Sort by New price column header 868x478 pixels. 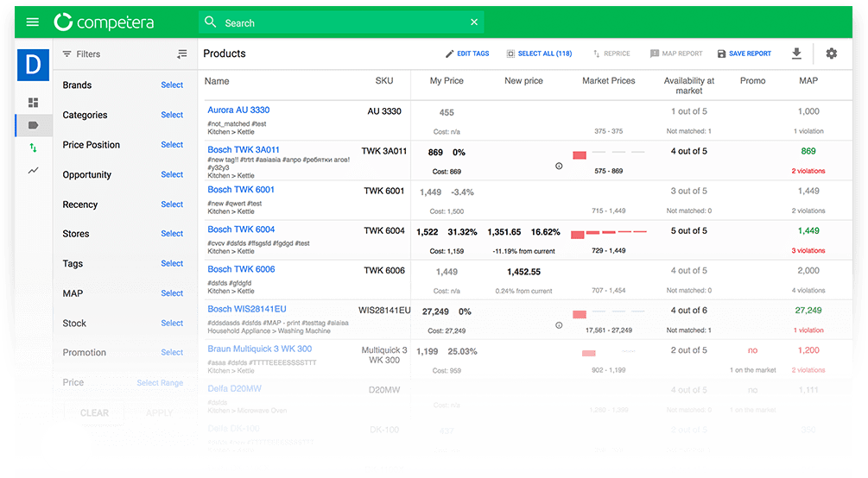[523, 81]
